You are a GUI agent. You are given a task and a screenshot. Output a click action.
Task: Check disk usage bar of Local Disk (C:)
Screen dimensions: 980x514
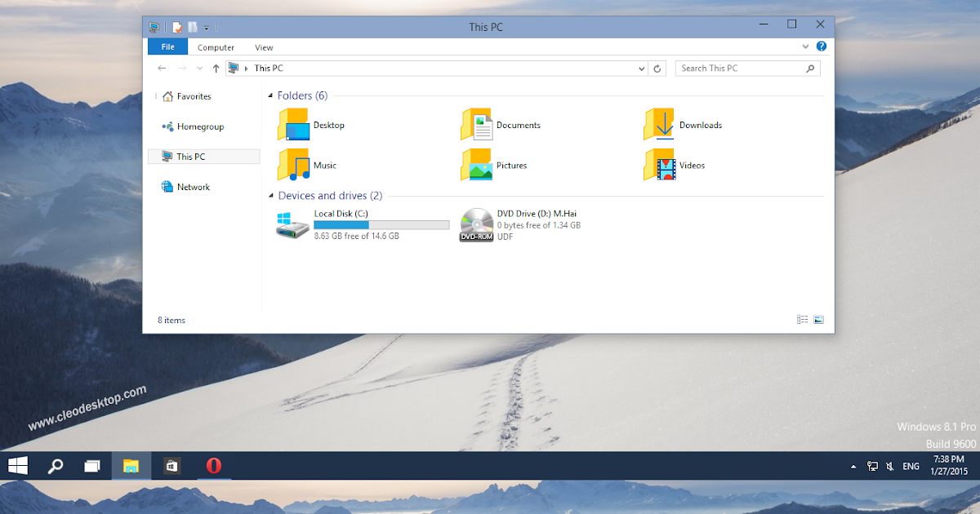[x=381, y=224]
